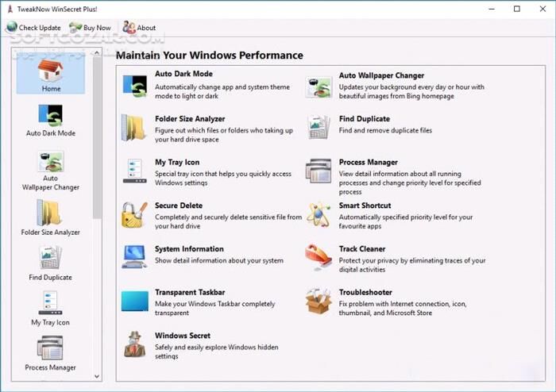Click the Auto Wallpaper Changer title link
556x392 pixels.
pos(381,75)
